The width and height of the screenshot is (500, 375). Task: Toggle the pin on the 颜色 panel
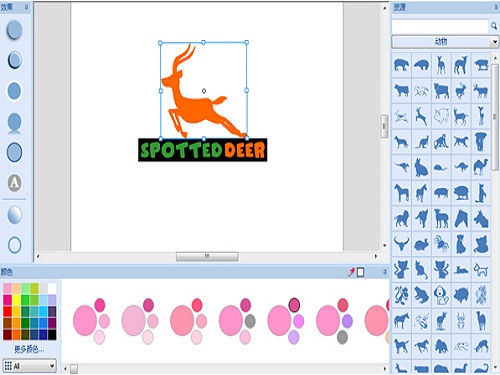click(x=385, y=272)
